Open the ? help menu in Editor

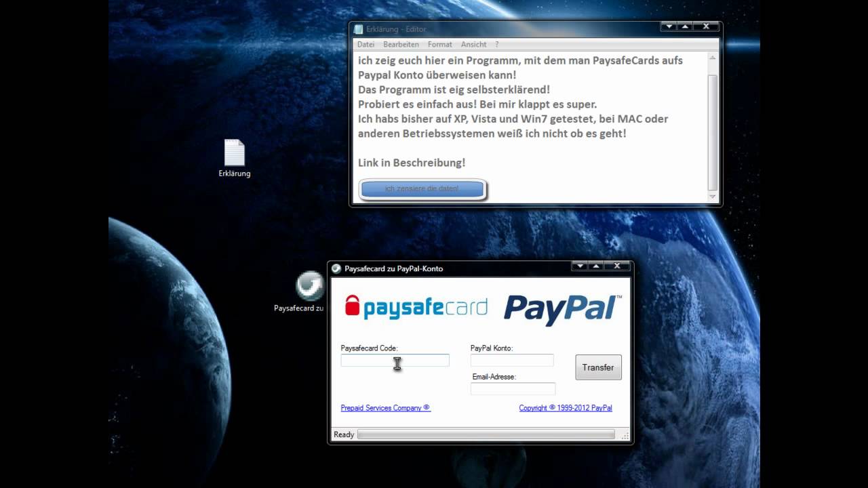click(496, 44)
